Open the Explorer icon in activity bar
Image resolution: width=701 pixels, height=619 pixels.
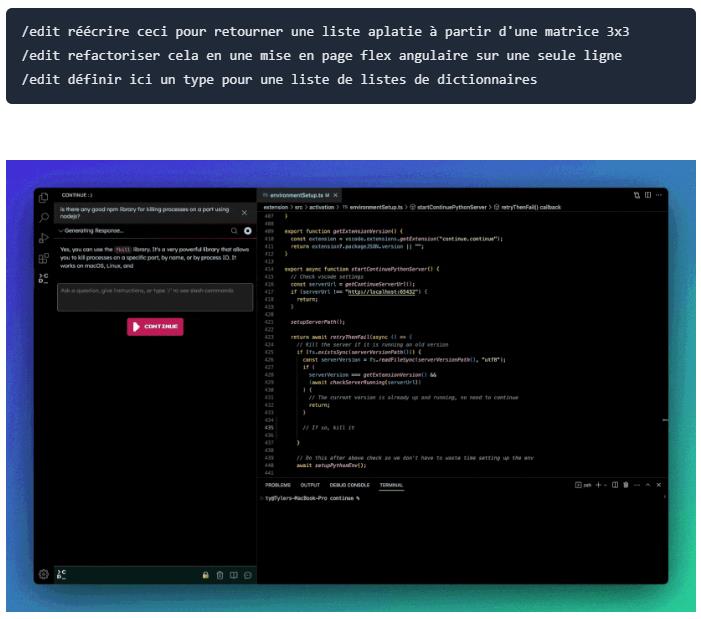(x=44, y=197)
